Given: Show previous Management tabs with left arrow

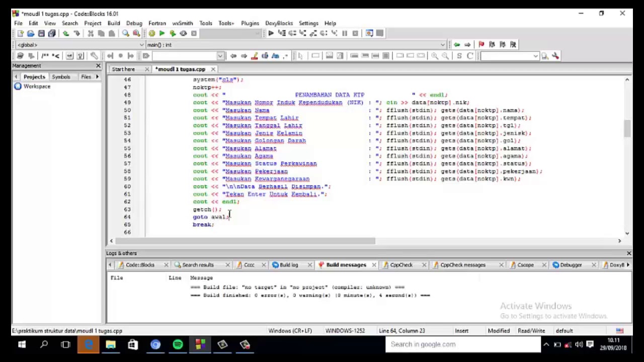Looking at the screenshot, I should click(x=16, y=77).
